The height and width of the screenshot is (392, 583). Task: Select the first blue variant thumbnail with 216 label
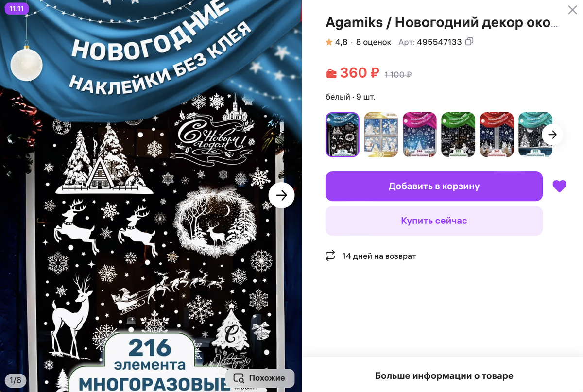click(x=342, y=135)
